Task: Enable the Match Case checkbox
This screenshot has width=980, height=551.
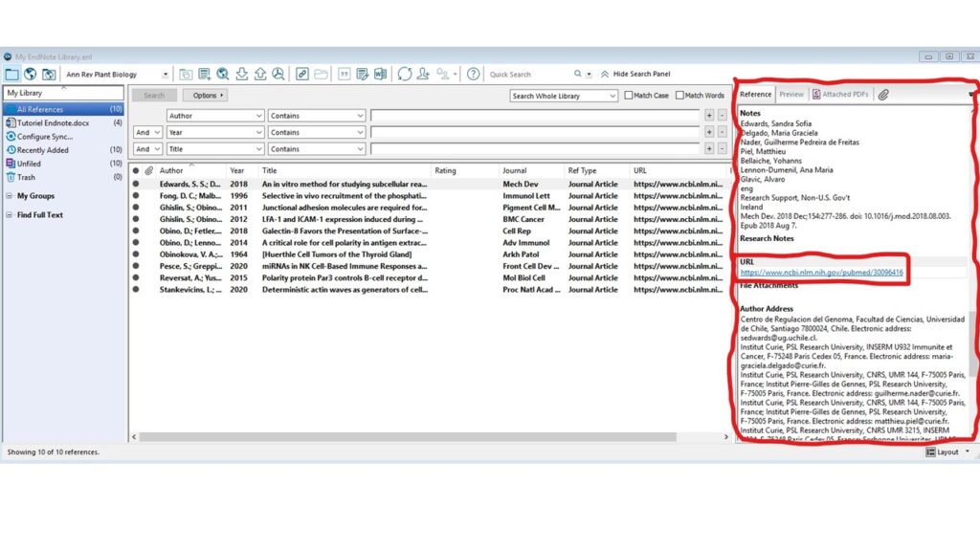Action: (x=629, y=96)
